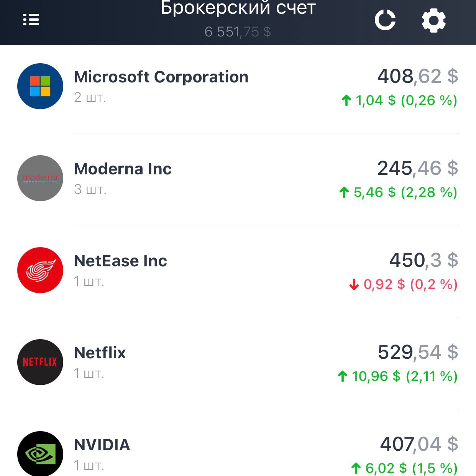
Task: Select the Netflix stock name
Action: point(100,353)
